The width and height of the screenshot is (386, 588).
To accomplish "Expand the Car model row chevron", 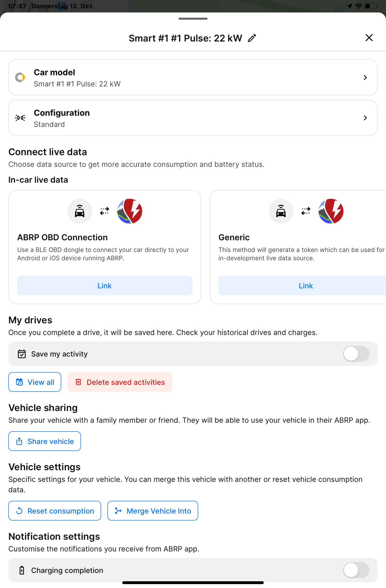I will click(365, 77).
